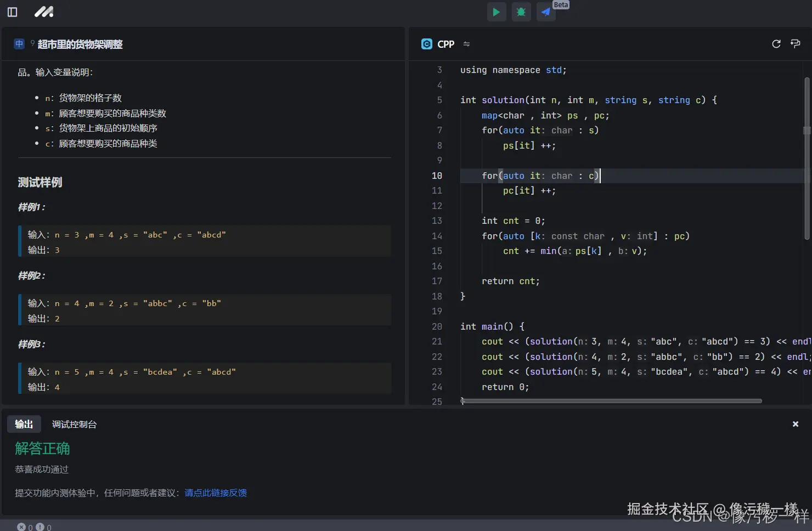Select the 输出 tab

click(24, 424)
